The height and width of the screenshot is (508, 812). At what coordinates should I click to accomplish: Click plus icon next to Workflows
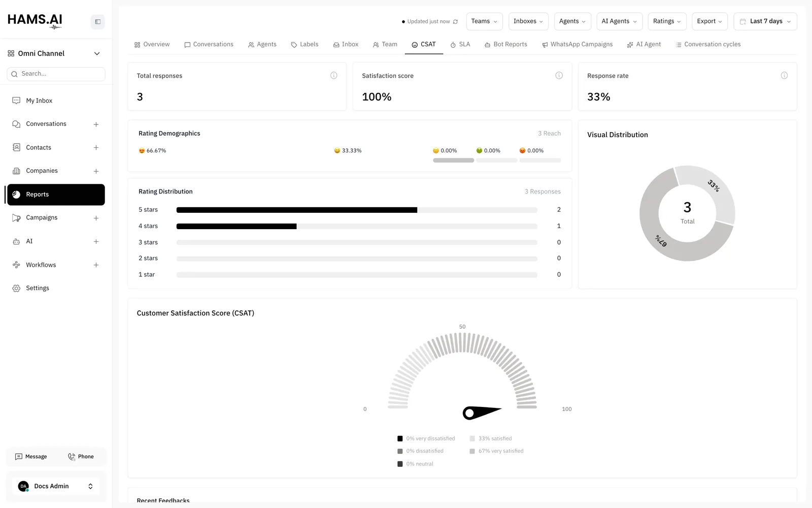coord(96,265)
